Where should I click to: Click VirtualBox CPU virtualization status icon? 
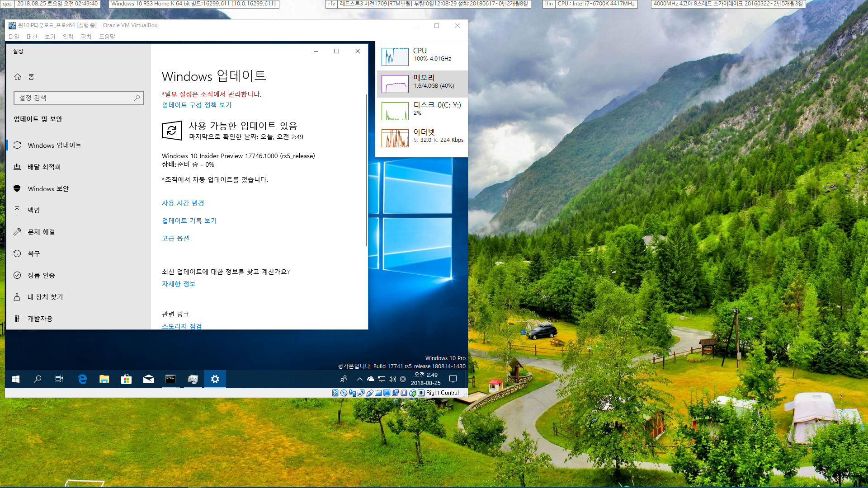tap(404, 393)
